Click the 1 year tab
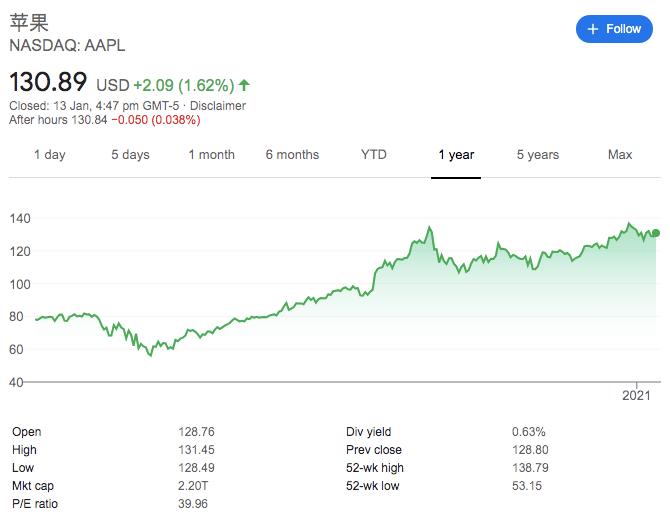 456,154
